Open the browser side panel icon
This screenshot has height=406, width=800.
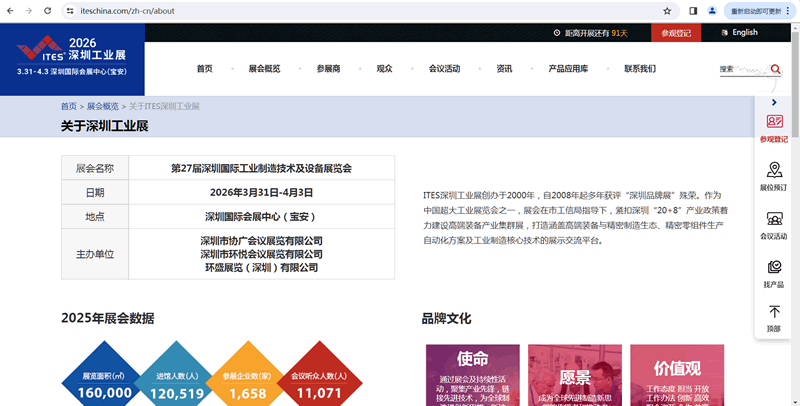pyautogui.click(x=693, y=11)
